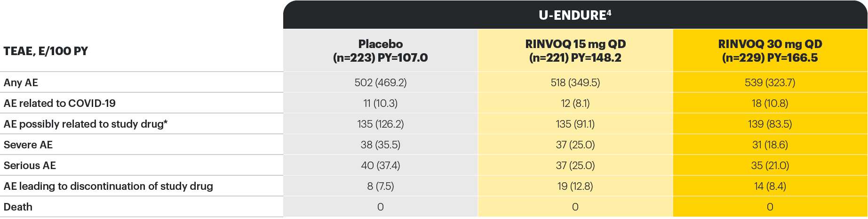Click AE leading to discontinuation row label
868x219 pixels.
point(108,186)
